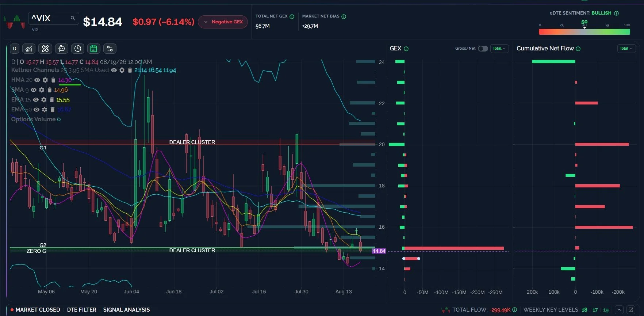Click the white-handled GEX range bar
644x316 pixels.
(411, 259)
